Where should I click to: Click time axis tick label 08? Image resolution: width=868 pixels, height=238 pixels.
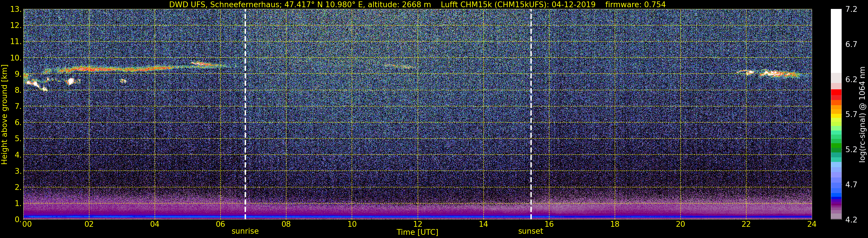tap(286, 224)
